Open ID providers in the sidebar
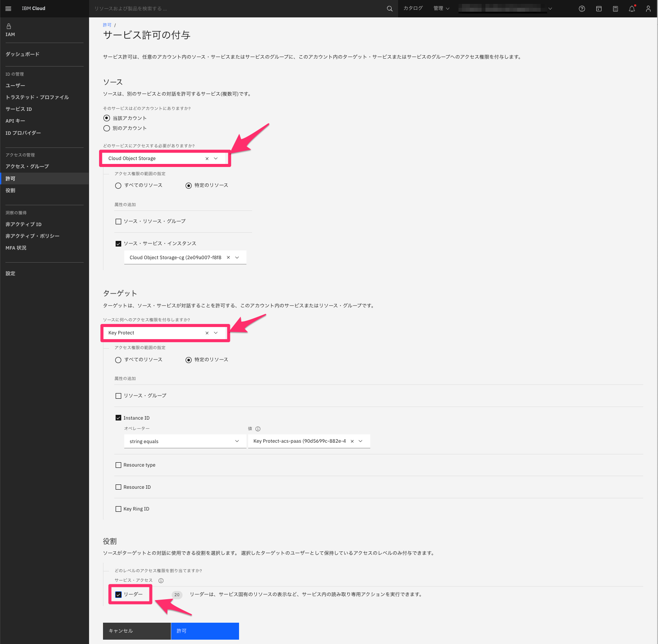 click(x=23, y=133)
